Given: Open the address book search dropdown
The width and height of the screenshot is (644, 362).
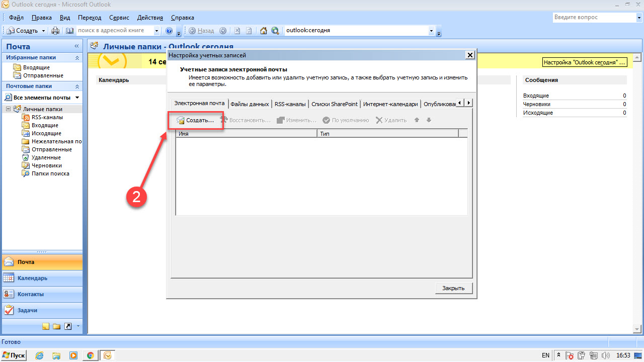Looking at the screenshot, I should (x=156, y=31).
